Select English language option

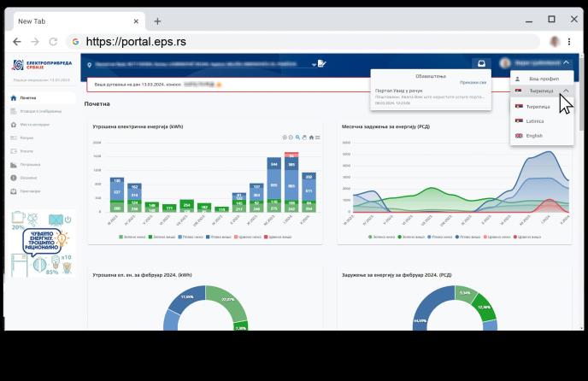(x=534, y=136)
